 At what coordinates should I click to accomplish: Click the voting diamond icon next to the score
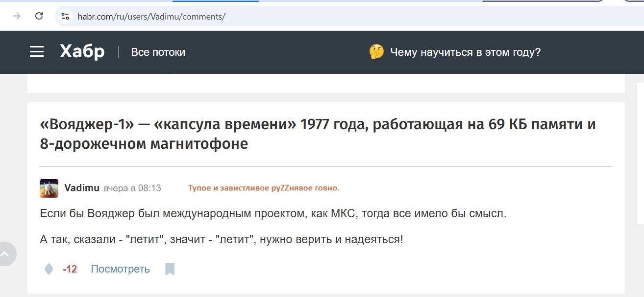tap(49, 269)
